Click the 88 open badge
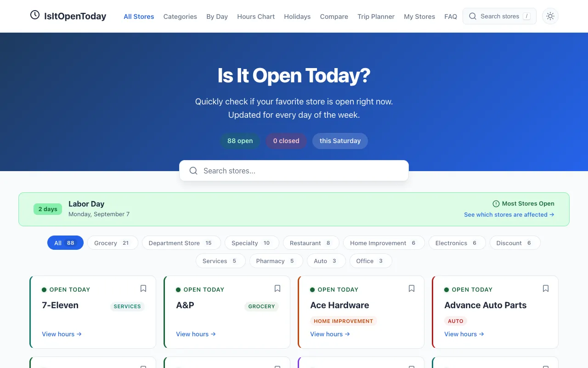The image size is (588, 368). 240,141
